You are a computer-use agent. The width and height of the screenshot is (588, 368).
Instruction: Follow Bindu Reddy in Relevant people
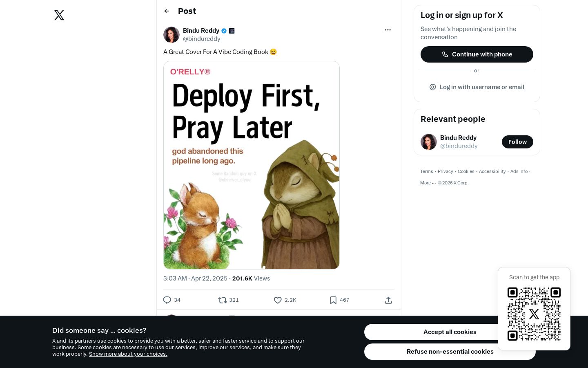coord(517,142)
